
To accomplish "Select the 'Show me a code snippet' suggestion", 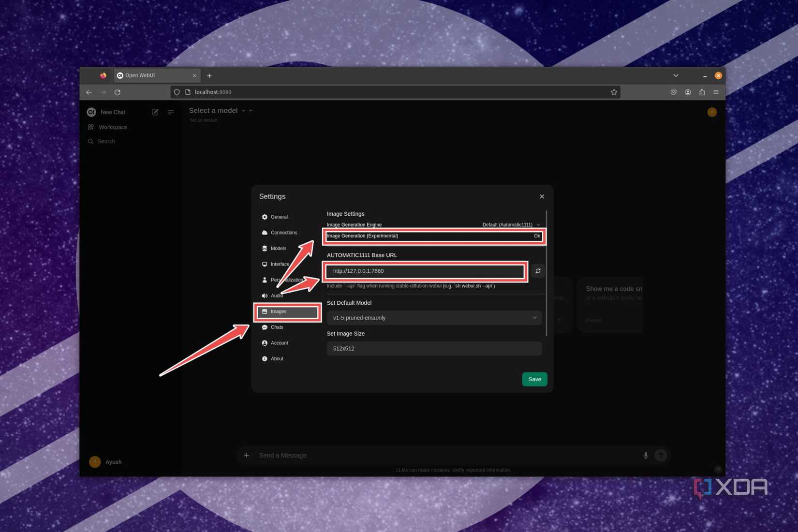I will click(610, 304).
